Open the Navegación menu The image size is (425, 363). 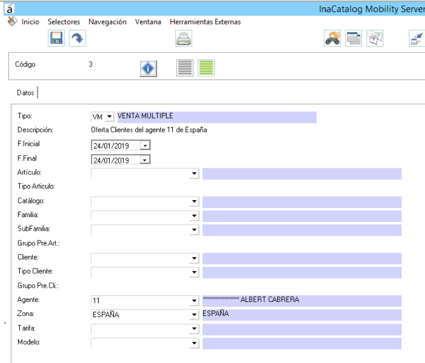(107, 22)
